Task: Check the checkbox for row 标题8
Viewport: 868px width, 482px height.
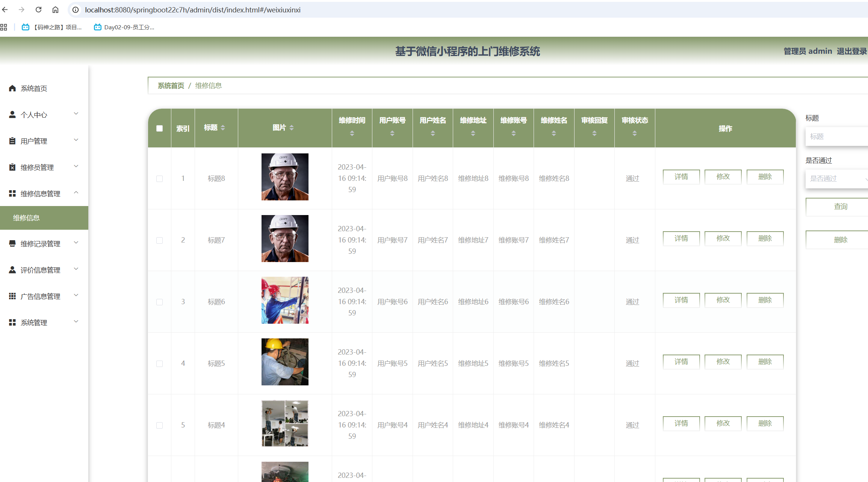Action: 159,179
